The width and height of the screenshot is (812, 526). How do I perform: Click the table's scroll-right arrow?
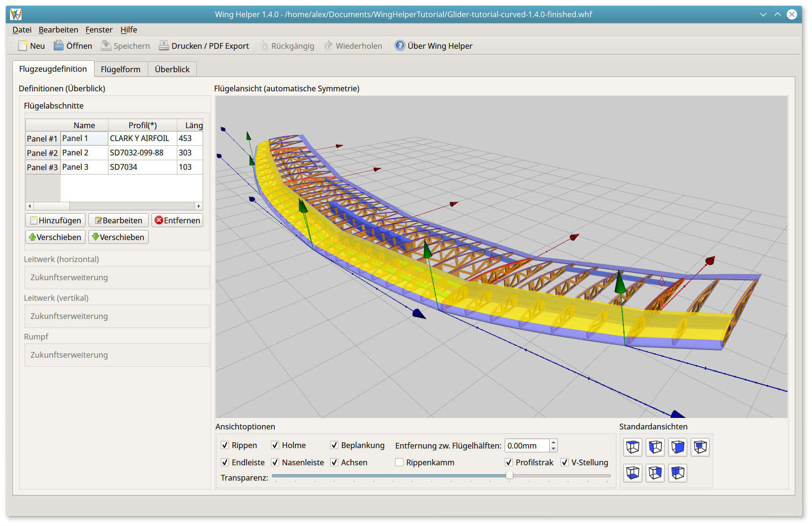pos(199,206)
